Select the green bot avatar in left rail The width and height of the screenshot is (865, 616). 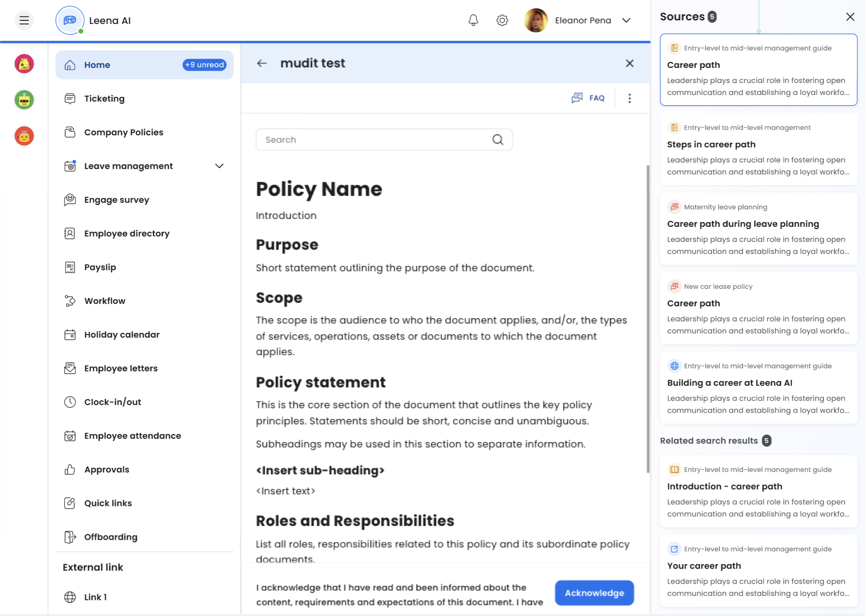[x=24, y=100]
